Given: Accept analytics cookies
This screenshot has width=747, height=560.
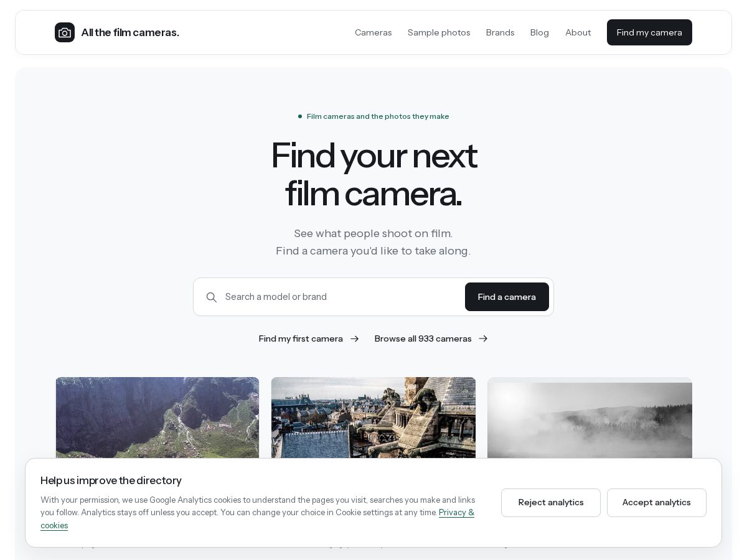Looking at the screenshot, I should tap(657, 503).
